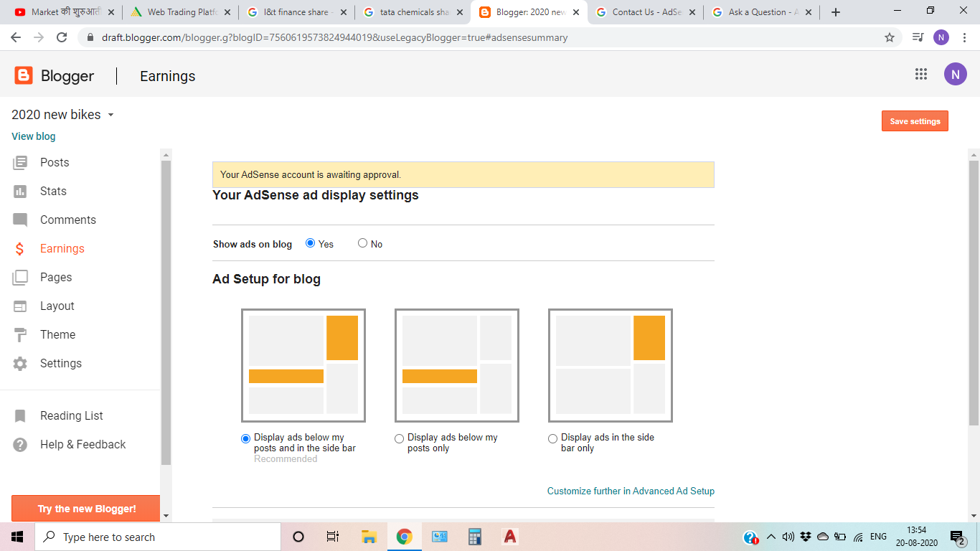Image resolution: width=980 pixels, height=551 pixels.
Task: Open a new Chrome tab
Action: pos(836,12)
